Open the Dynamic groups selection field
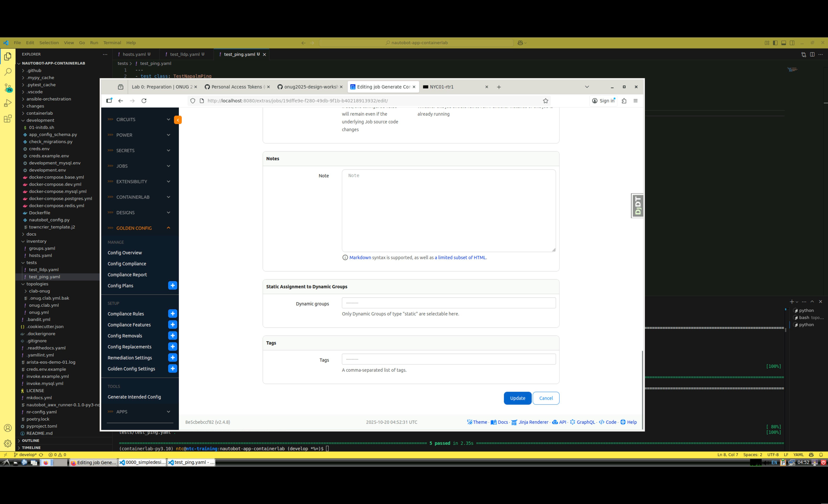 tap(448, 303)
